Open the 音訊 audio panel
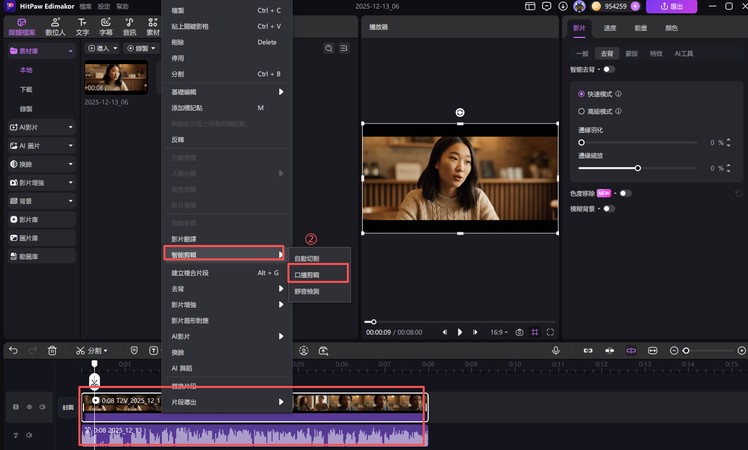 tap(129, 27)
